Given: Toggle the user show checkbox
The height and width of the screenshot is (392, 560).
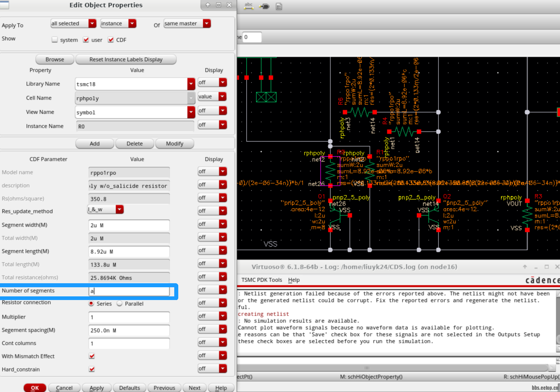Looking at the screenshot, I should point(86,40).
